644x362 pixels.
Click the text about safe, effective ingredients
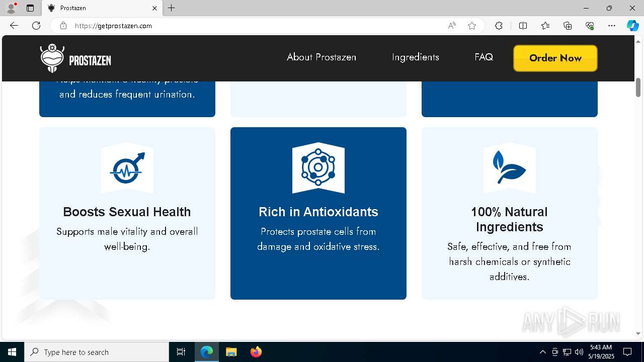(x=510, y=261)
